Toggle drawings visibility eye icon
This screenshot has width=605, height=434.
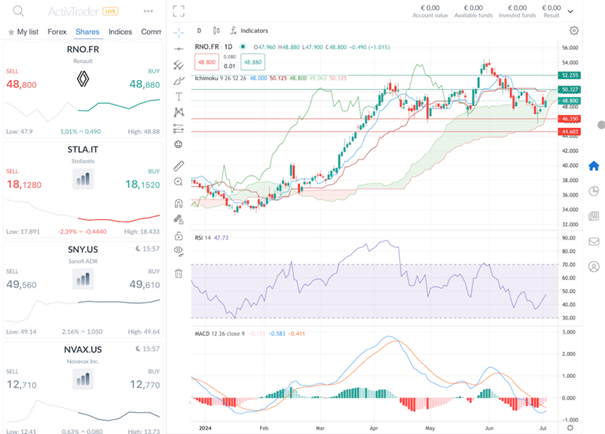click(x=178, y=250)
